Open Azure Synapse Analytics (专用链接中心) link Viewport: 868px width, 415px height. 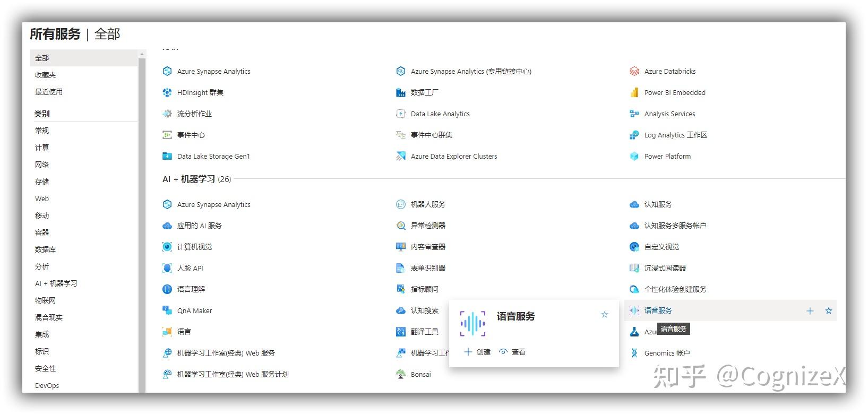click(471, 71)
